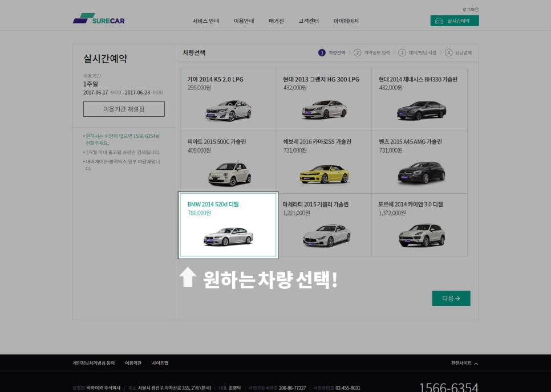Click the 차량선택 section heading
The image size is (551, 392).
pyautogui.click(x=194, y=52)
